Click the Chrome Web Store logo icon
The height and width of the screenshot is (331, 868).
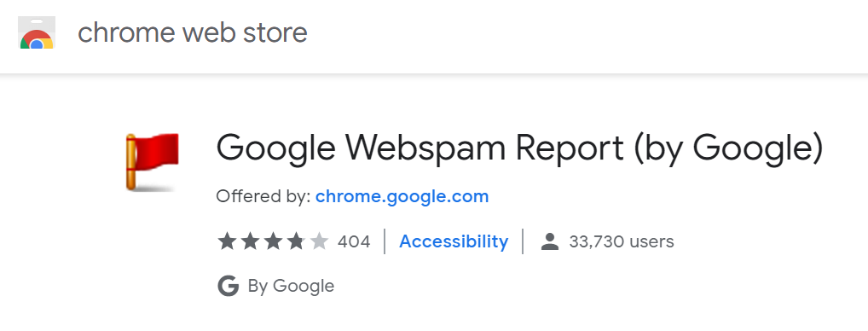37,32
